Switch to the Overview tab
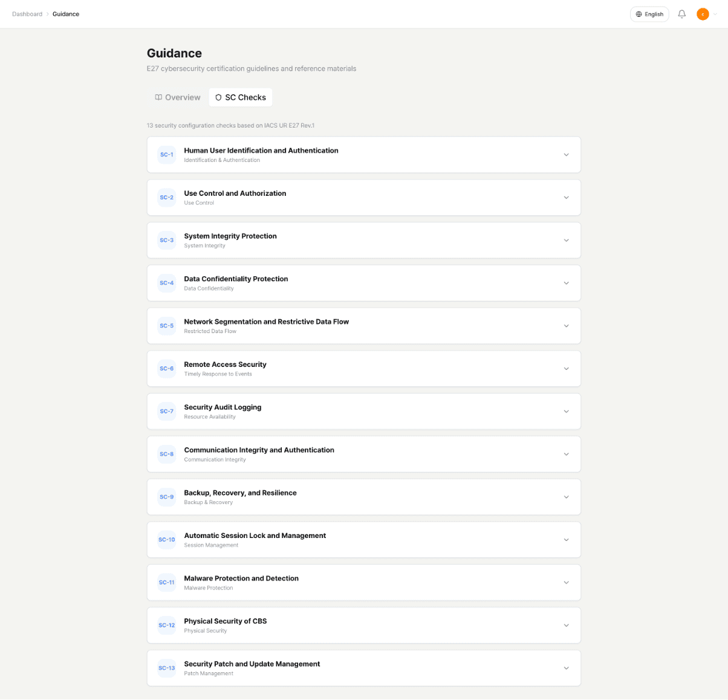Viewport: 728px width, 700px height. coord(177,97)
